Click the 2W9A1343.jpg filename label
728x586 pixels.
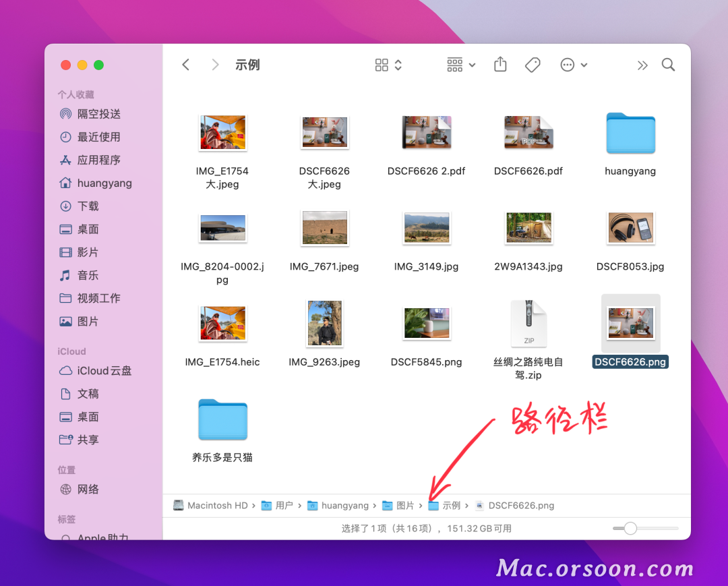point(528,266)
